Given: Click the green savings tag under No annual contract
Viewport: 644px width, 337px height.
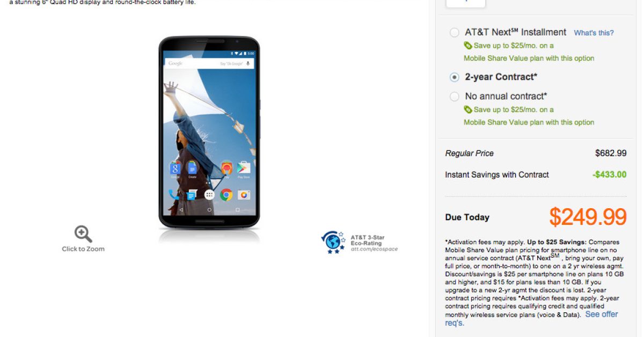Looking at the screenshot, I should (468, 109).
